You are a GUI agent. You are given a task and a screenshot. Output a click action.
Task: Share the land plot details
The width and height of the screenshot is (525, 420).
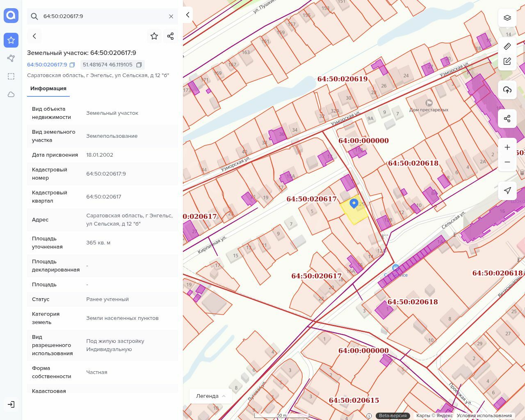pos(171,36)
